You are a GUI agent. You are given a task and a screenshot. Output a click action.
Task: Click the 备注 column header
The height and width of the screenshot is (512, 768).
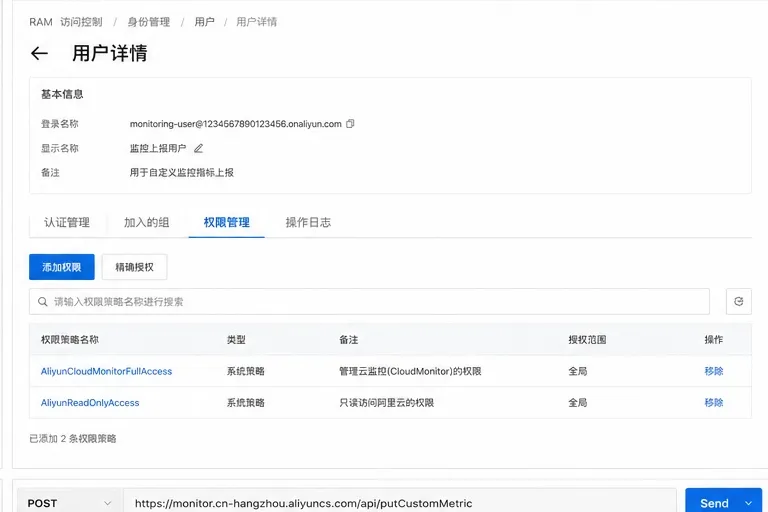[x=349, y=340]
